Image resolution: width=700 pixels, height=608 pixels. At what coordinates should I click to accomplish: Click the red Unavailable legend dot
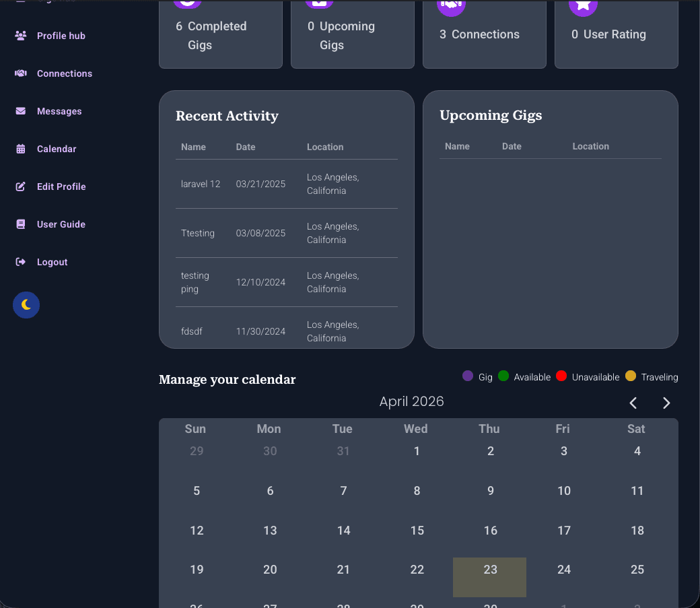pyautogui.click(x=561, y=376)
